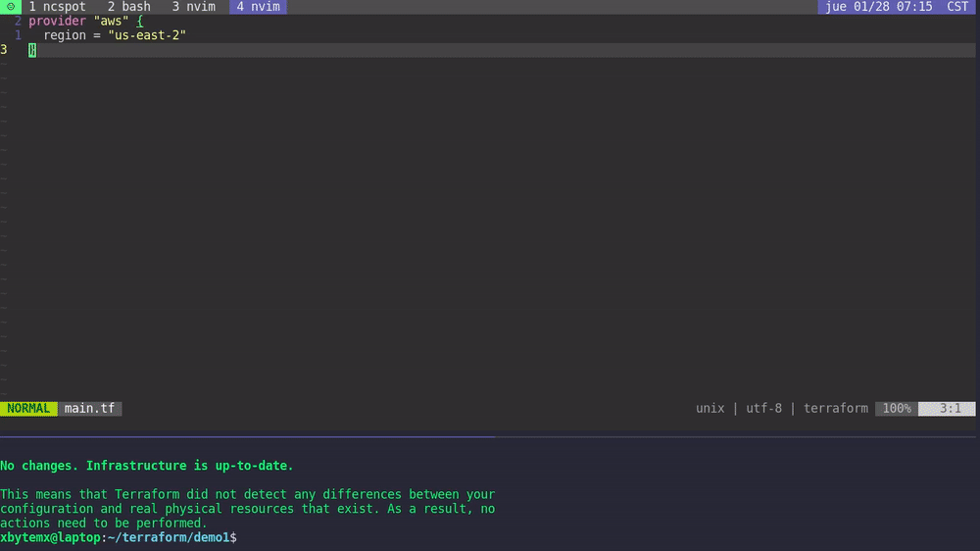
Task: Click the "us-east-2" region value
Action: click(x=147, y=35)
